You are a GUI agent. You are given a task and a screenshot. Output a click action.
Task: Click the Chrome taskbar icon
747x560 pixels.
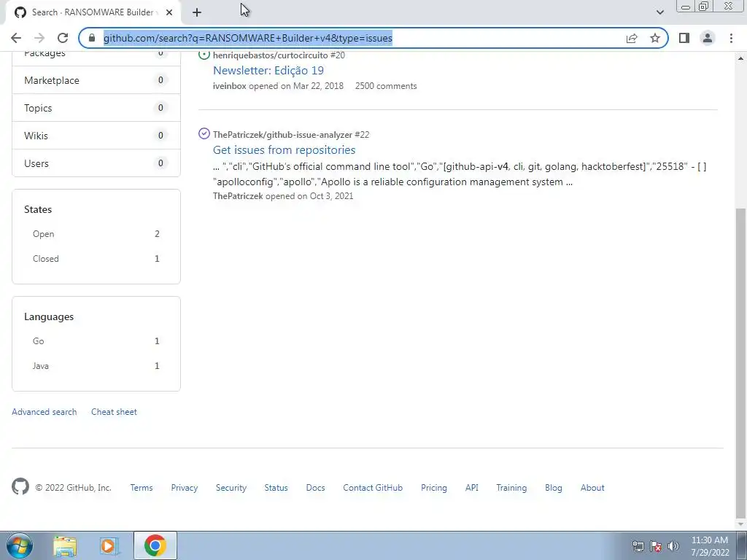[155, 545]
